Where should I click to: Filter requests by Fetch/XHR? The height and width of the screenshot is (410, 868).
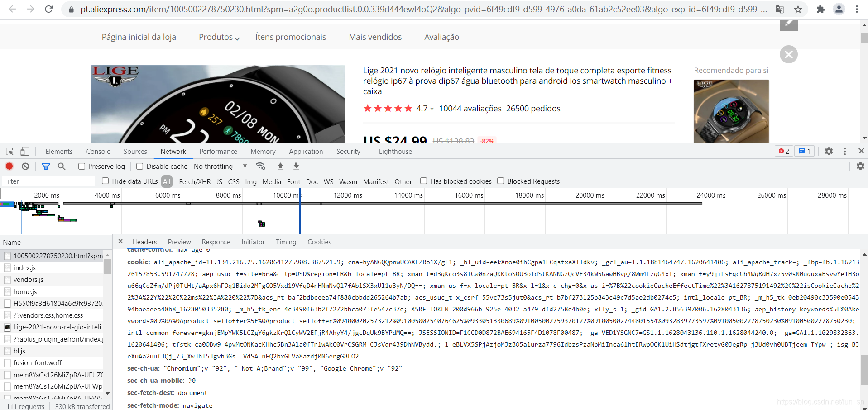[195, 181]
